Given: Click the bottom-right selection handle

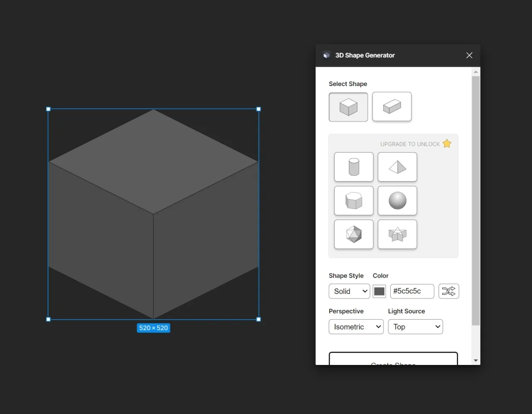Looking at the screenshot, I should [259, 319].
